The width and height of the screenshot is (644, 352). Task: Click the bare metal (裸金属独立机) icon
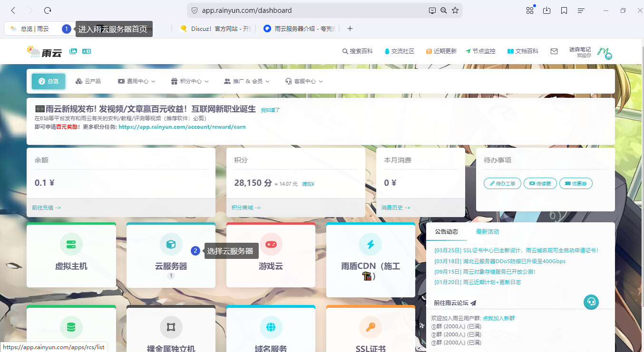coord(171,327)
